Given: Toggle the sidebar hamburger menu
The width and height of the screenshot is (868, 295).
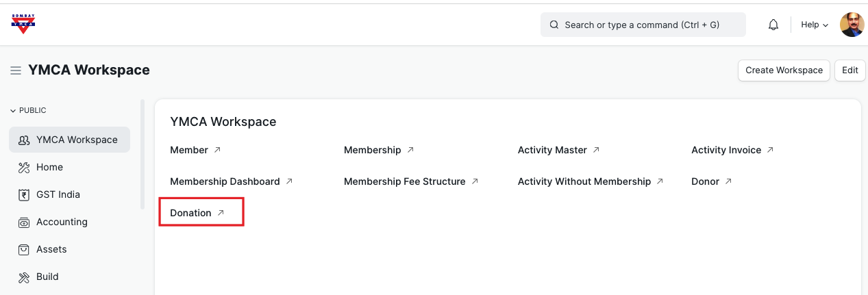Looking at the screenshot, I should coord(16,70).
